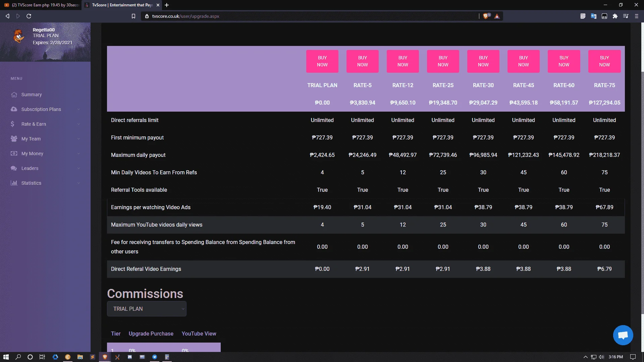Image resolution: width=644 pixels, height=362 pixels.
Task: Switch to the TVScore Earn php browser tab
Action: click(x=41, y=5)
